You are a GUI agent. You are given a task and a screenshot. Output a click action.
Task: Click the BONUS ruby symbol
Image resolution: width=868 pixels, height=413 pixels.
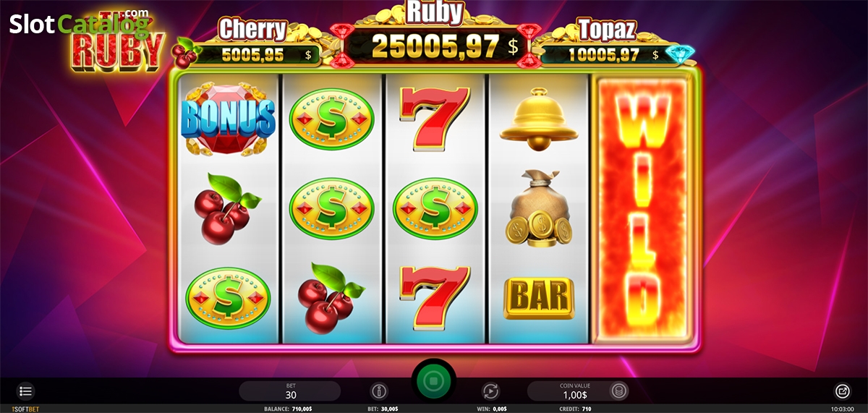pos(228,118)
